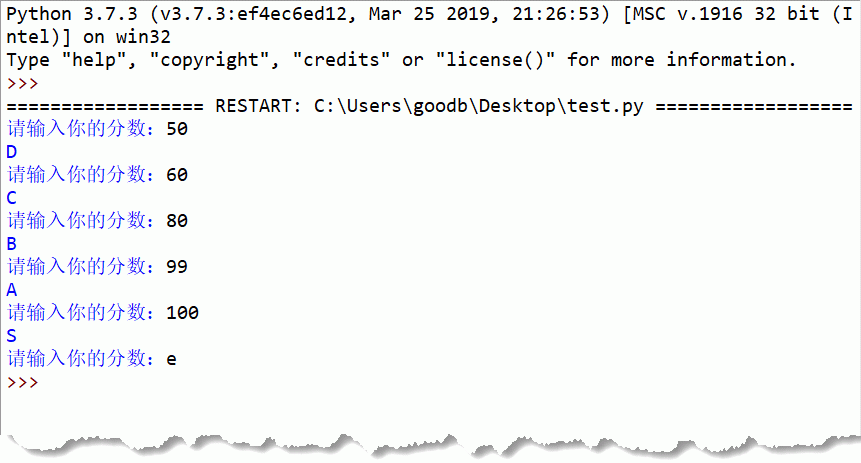Click the RESTART test.py path line
This screenshot has width=861, height=463.
(429, 105)
